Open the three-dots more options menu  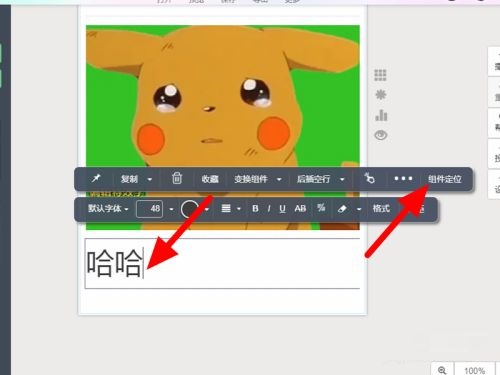(403, 179)
